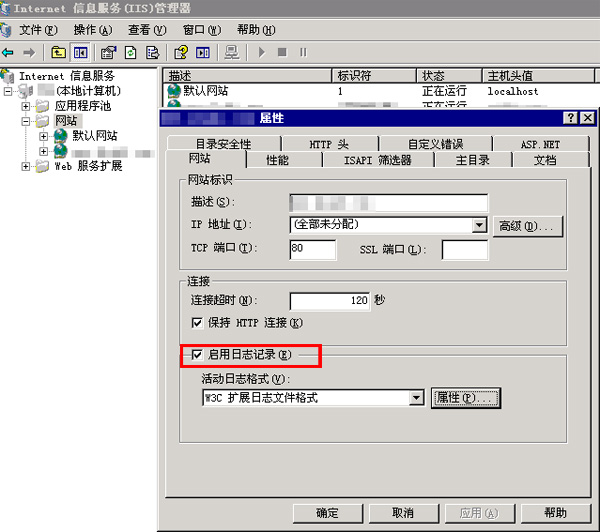Click the Back arrow in the toolbar
The height and width of the screenshot is (532, 600).
[x=9, y=52]
